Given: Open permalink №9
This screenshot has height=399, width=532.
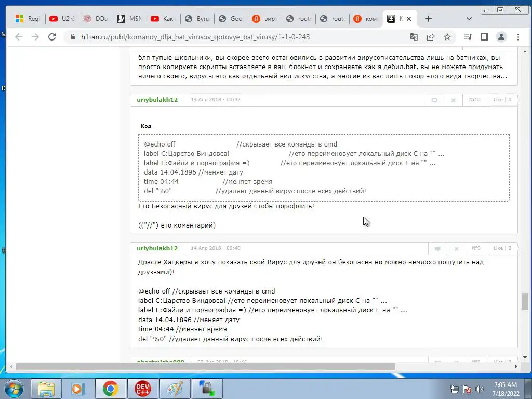Looking at the screenshot, I should [x=476, y=248].
